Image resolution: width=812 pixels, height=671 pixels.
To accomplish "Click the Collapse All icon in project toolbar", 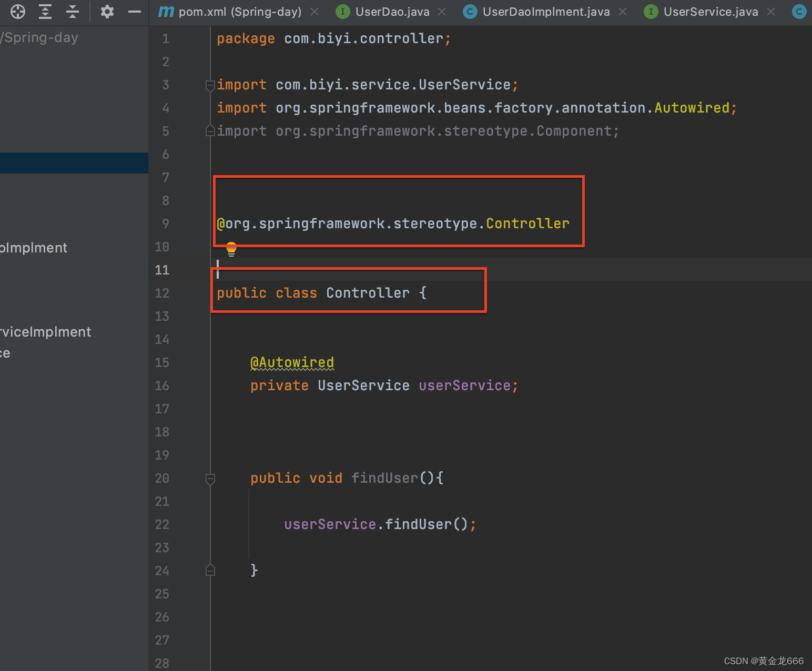I will [x=72, y=12].
